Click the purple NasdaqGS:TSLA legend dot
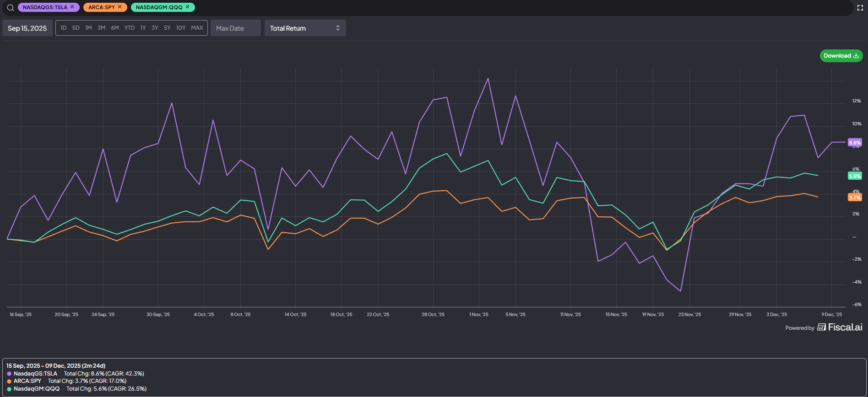This screenshot has height=397, width=868. tap(9, 374)
